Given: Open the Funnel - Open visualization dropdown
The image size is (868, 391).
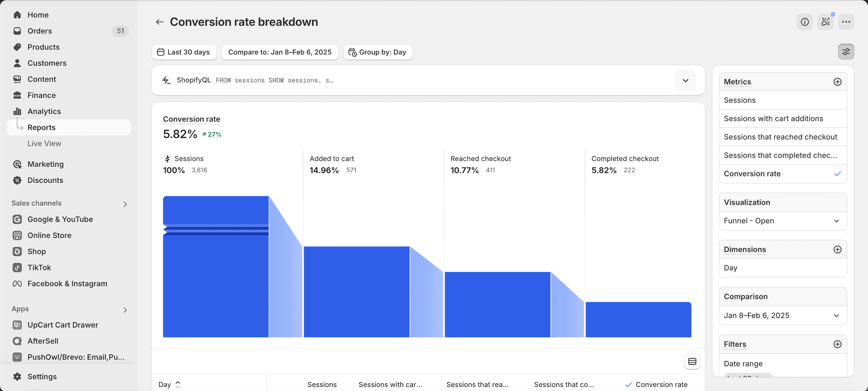Looking at the screenshot, I should pyautogui.click(x=782, y=221).
